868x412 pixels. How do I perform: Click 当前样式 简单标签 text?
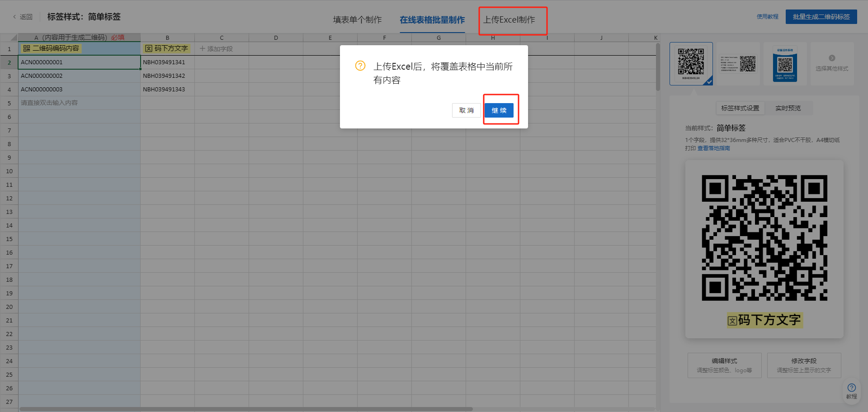715,128
